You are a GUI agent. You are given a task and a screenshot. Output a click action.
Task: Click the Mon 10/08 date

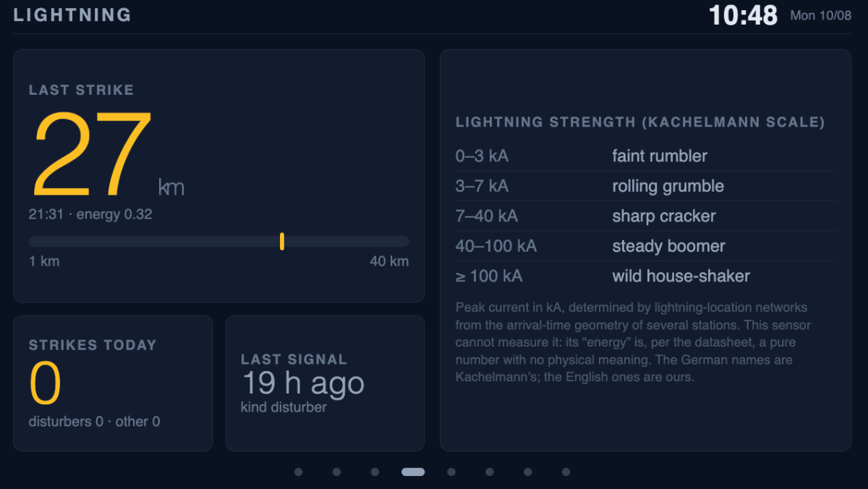pos(820,15)
